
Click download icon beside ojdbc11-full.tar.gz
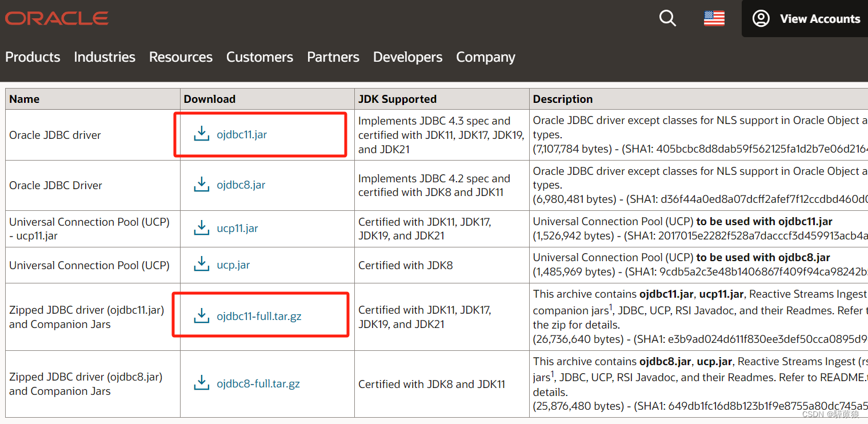[x=201, y=315]
